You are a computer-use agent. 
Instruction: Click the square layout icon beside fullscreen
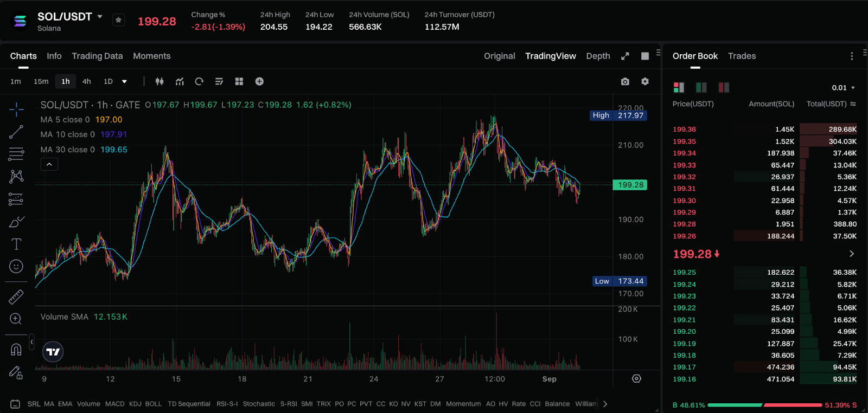point(645,56)
